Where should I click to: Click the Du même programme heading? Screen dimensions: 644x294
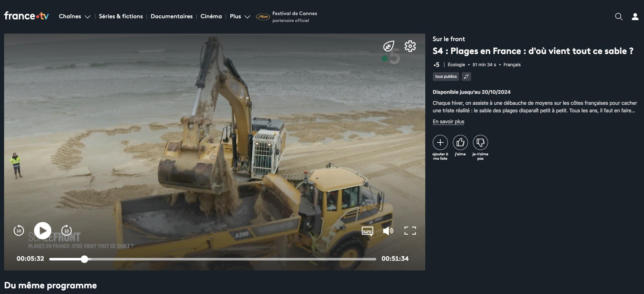point(51,286)
